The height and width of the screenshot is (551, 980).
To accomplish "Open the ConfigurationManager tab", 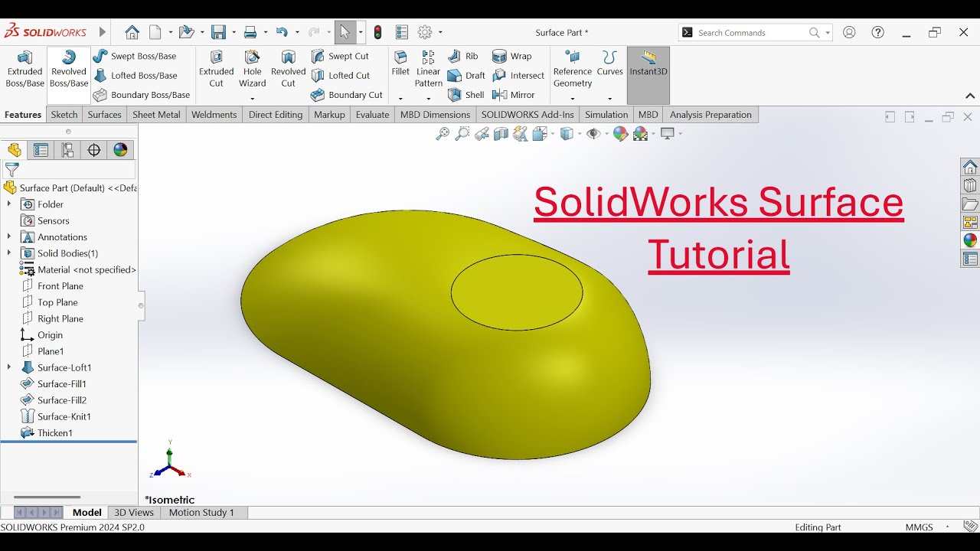I will pos(67,150).
